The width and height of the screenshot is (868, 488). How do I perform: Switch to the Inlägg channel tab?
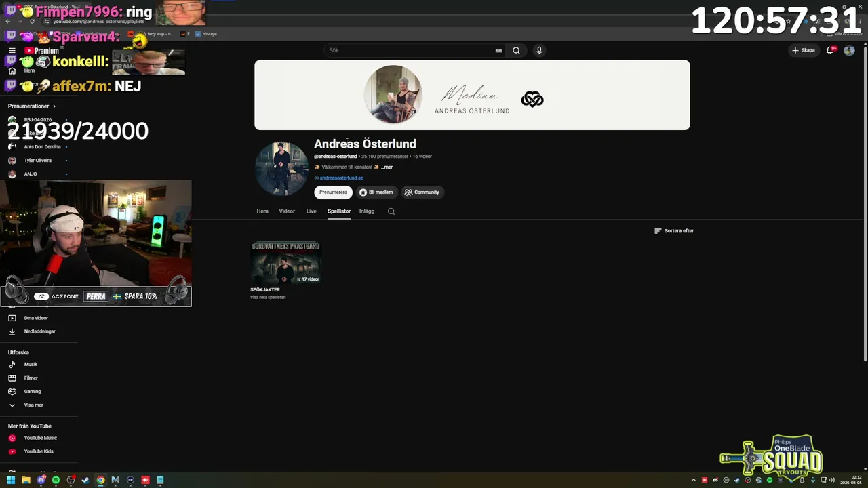click(367, 211)
